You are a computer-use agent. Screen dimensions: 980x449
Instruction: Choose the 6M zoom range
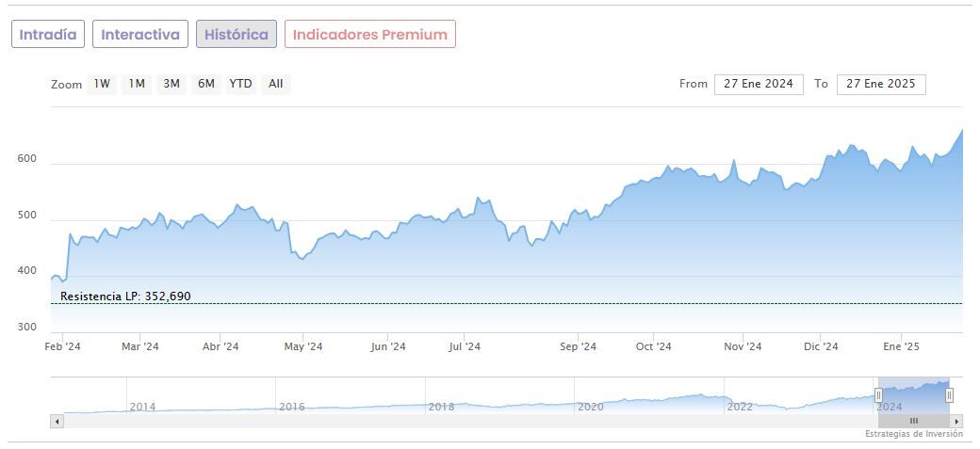(205, 84)
